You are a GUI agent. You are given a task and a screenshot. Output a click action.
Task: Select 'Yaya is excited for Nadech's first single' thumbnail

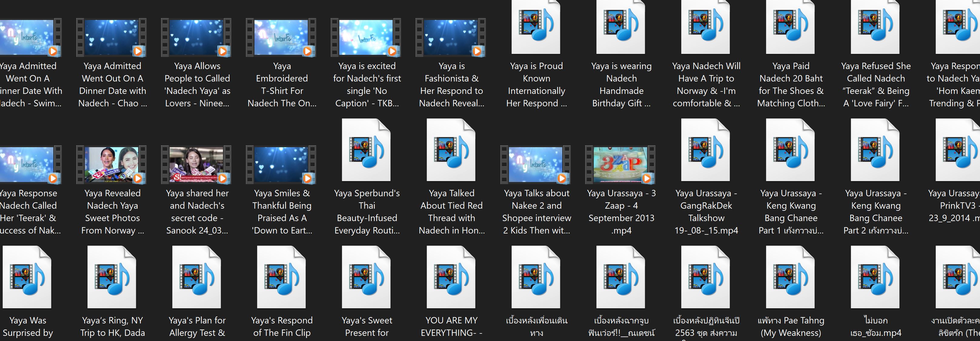(x=366, y=37)
